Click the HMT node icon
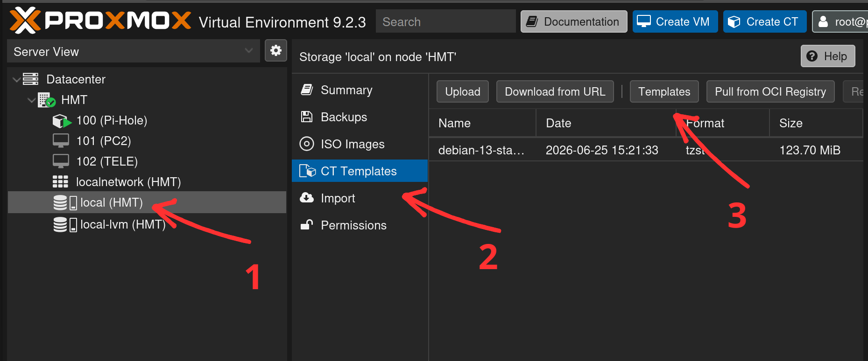This screenshot has height=361, width=868. tap(47, 100)
